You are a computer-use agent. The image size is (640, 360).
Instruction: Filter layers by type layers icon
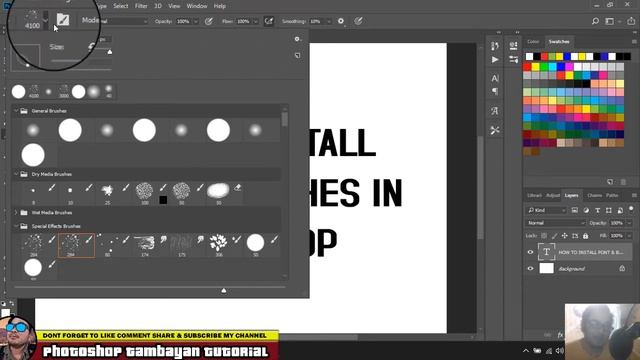[598, 210]
